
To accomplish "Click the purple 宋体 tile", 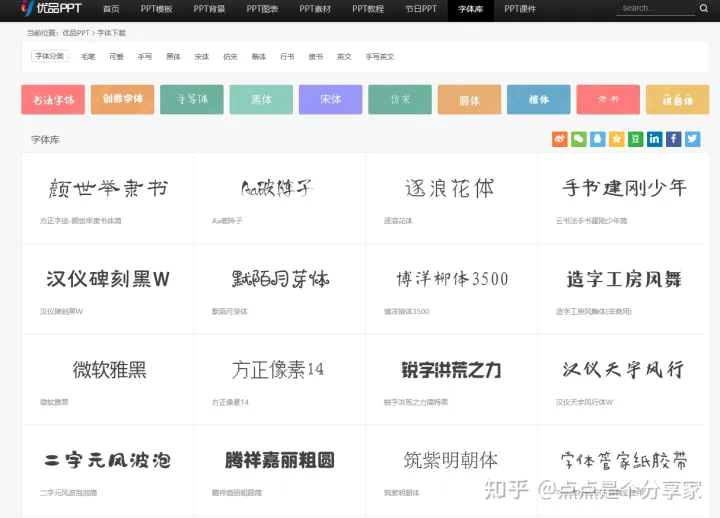I will pyautogui.click(x=331, y=99).
